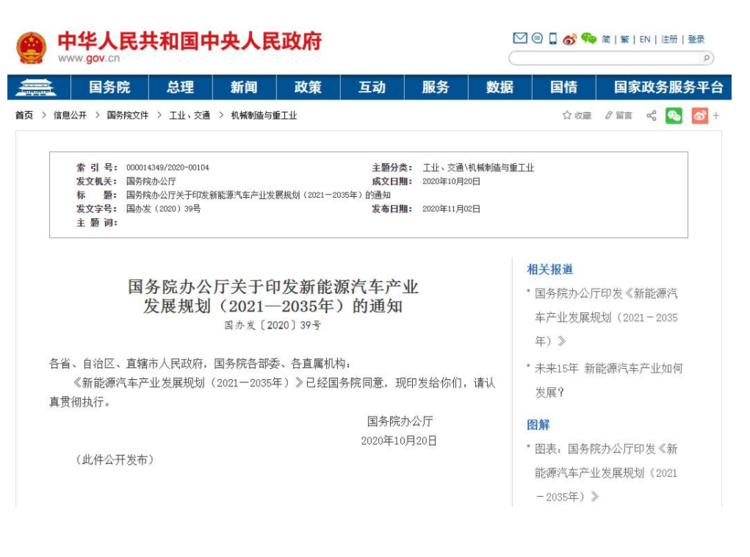Open article 未来15年 新能源汽车产业如何发展
This screenshot has width=750, height=557.
click(608, 380)
